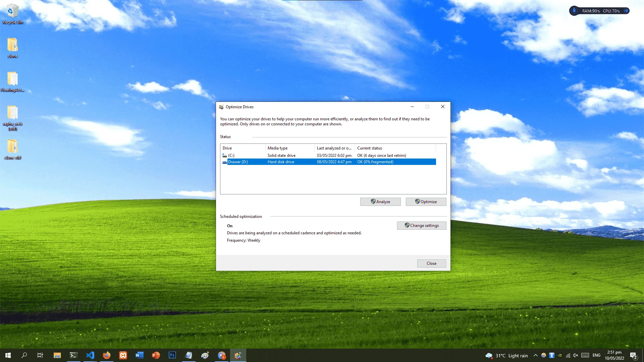The width and height of the screenshot is (644, 362).
Task: Select the 'rapha web (old)' desktop folder
Action: [13, 118]
